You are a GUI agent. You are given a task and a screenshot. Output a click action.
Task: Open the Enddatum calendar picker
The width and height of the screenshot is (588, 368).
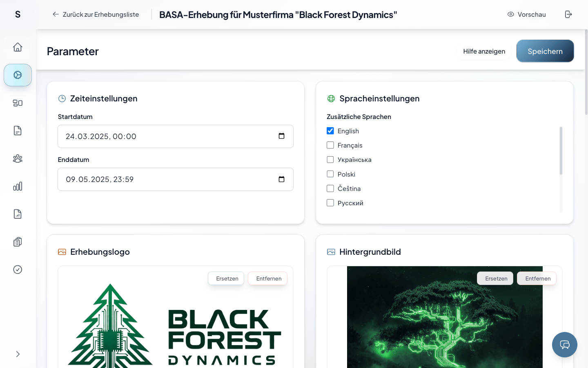(281, 179)
